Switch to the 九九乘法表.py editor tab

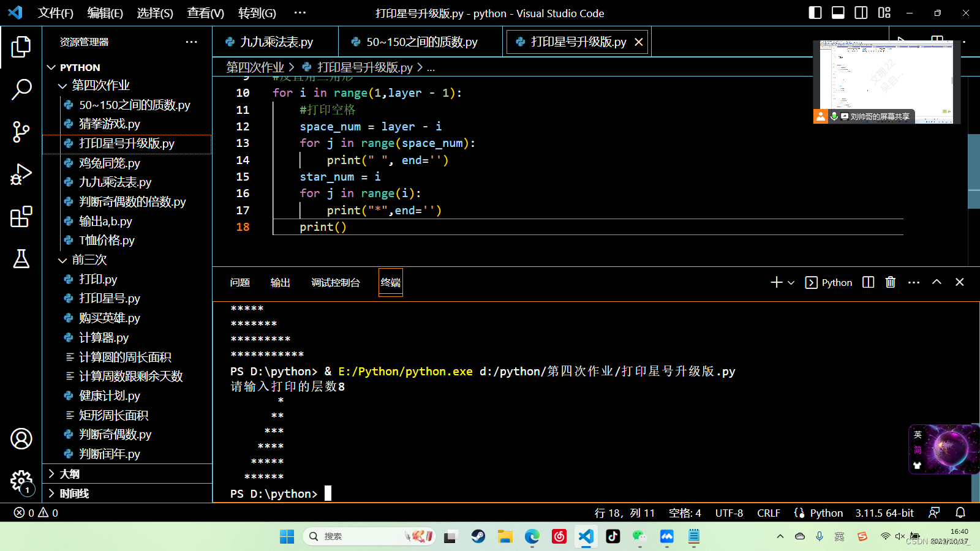276,42
